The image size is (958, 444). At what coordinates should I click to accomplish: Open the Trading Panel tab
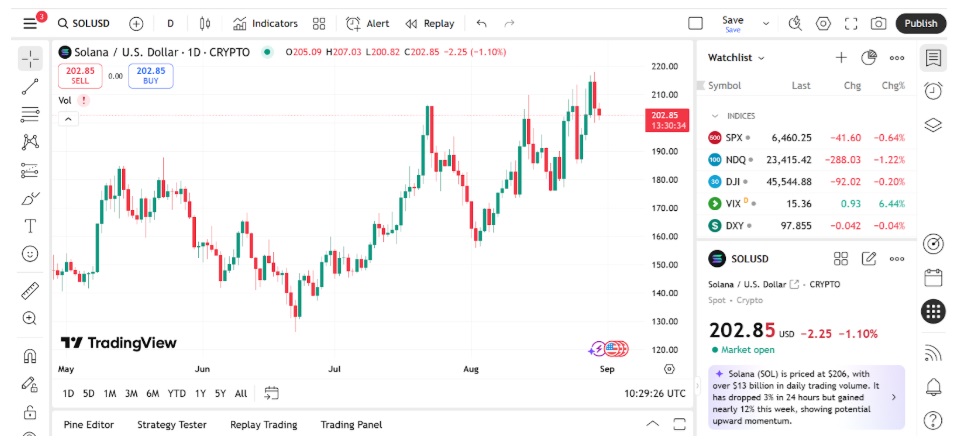click(351, 424)
